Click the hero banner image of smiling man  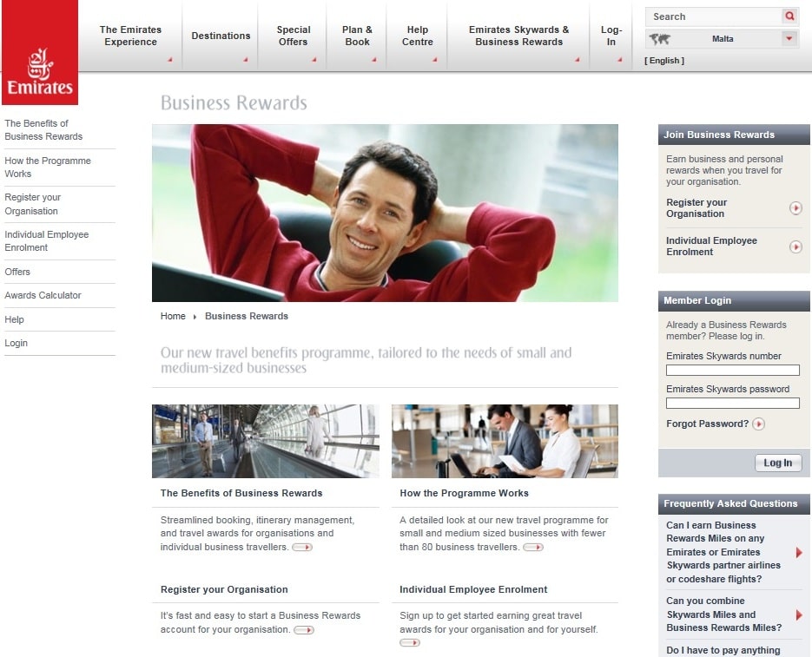click(385, 213)
